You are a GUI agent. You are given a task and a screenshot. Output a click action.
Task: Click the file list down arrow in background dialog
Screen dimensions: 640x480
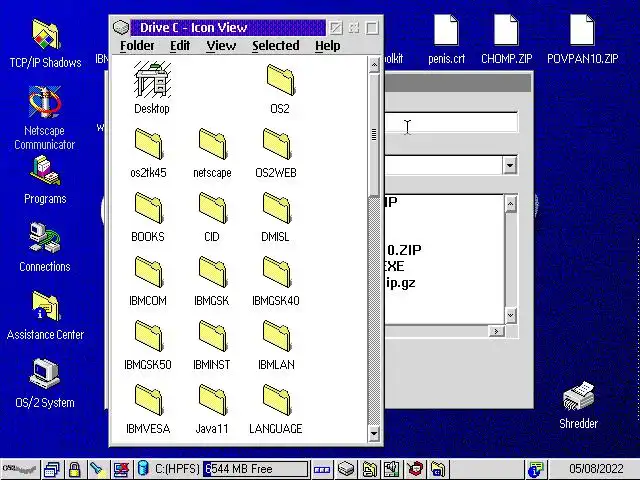511,315
